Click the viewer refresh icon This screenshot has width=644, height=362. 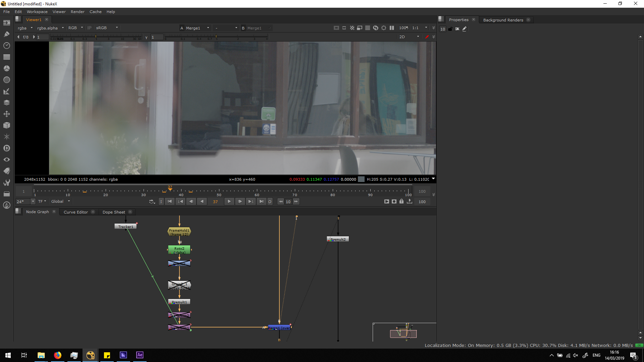point(376,28)
